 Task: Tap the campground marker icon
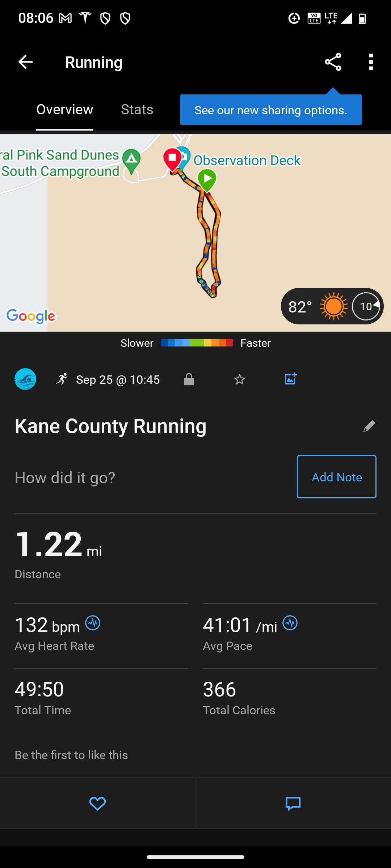click(x=131, y=160)
